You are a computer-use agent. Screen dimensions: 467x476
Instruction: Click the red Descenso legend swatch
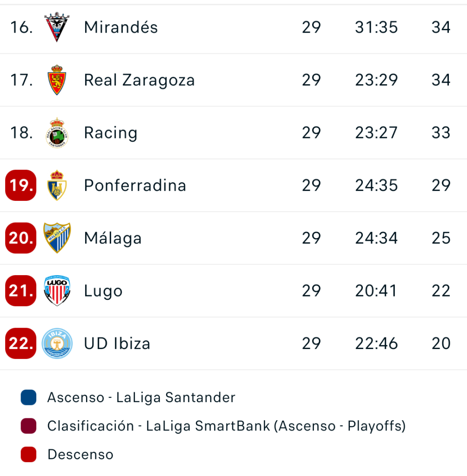coord(28,455)
